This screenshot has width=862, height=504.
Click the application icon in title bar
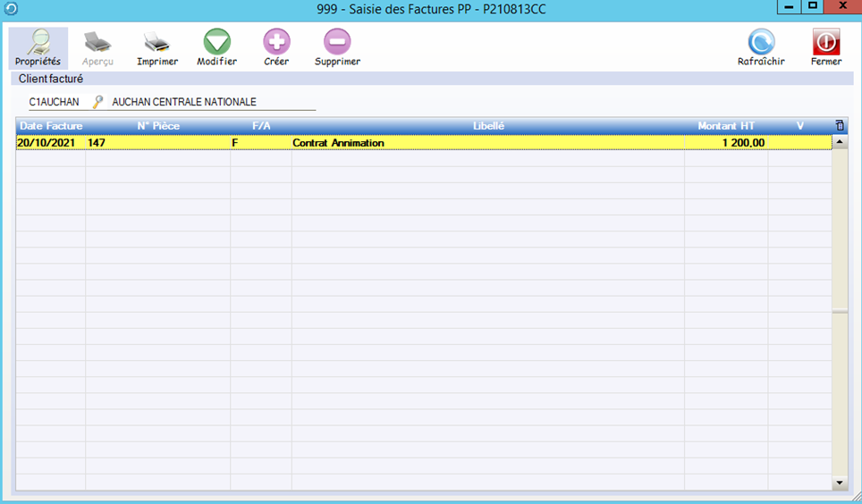[11, 8]
